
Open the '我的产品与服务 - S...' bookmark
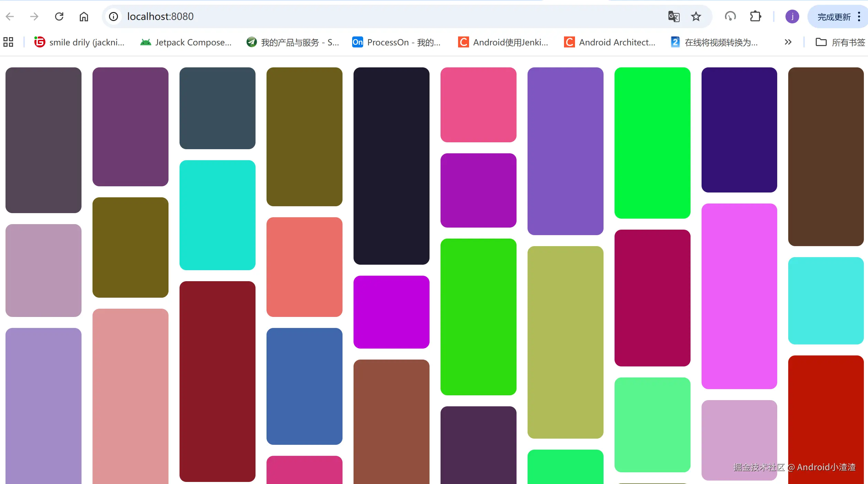[293, 42]
